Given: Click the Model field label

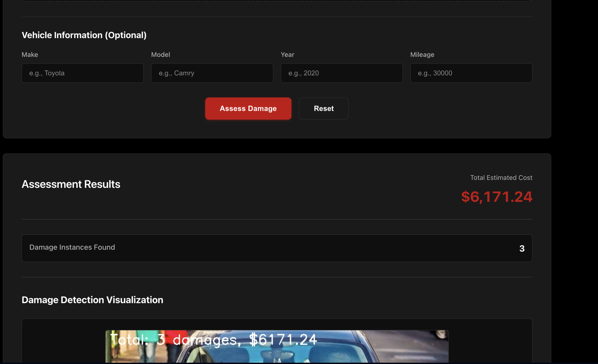Looking at the screenshot, I should [x=160, y=54].
